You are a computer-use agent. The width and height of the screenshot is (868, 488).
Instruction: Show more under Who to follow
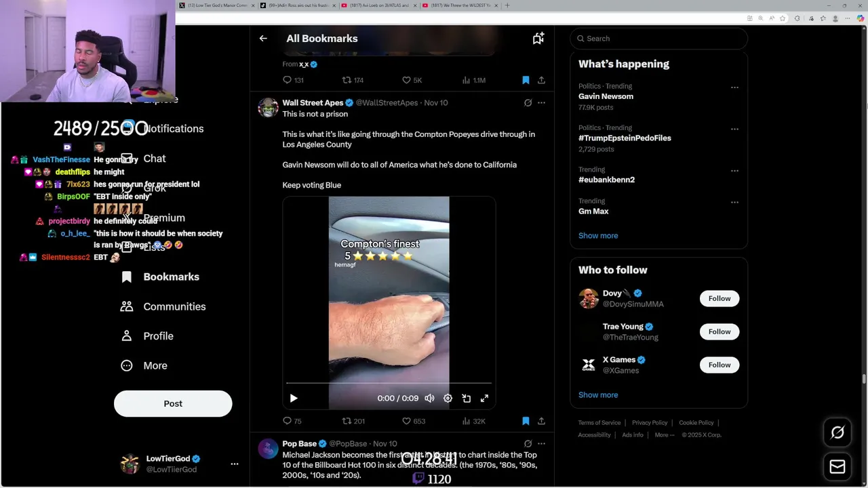(x=598, y=395)
